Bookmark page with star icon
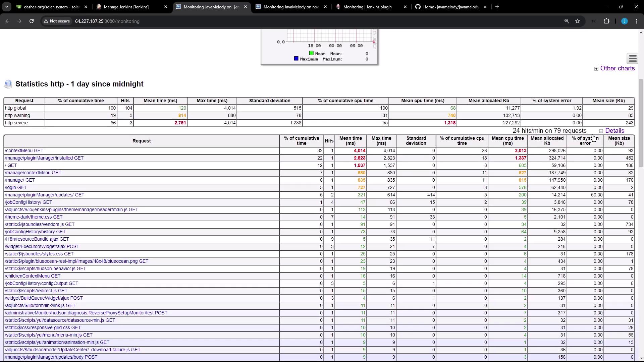The image size is (644, 362). point(578,21)
